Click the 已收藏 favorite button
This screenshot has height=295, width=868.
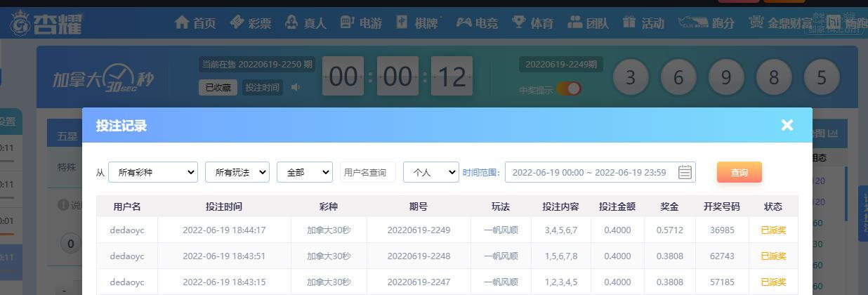tap(217, 88)
